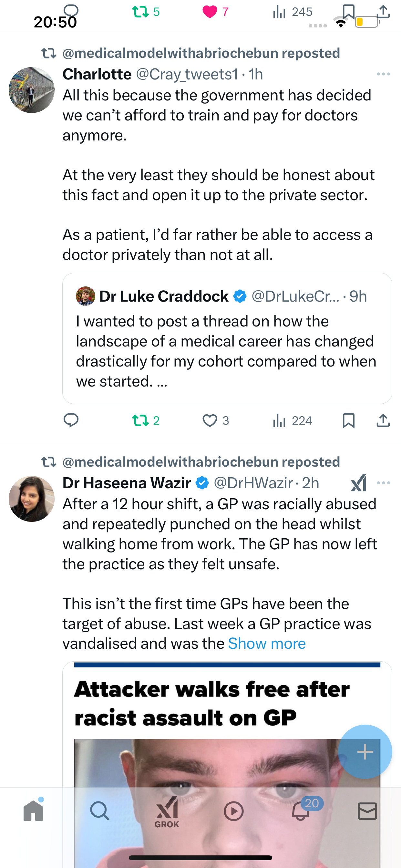Visit @Cray_tweets1 profile handle
The height and width of the screenshot is (868, 401).
coord(187,74)
